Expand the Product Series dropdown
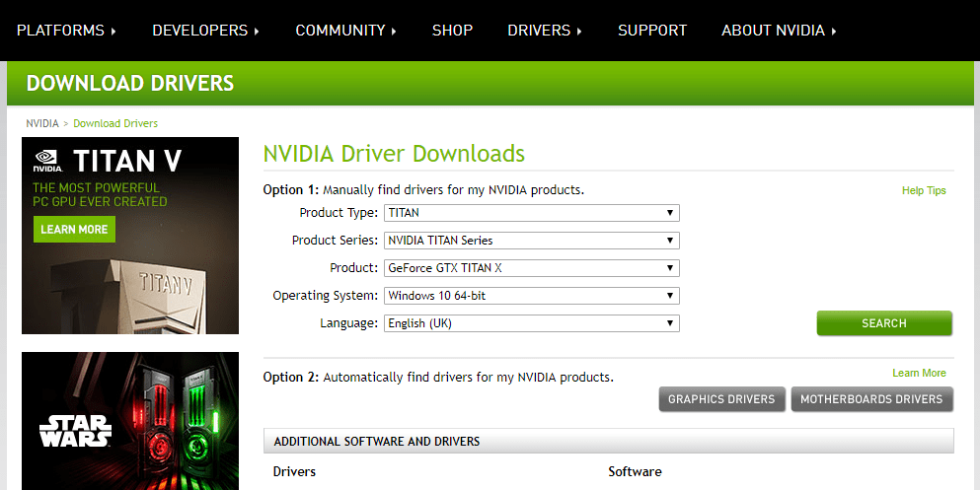The width and height of the screenshot is (980, 490). [531, 241]
